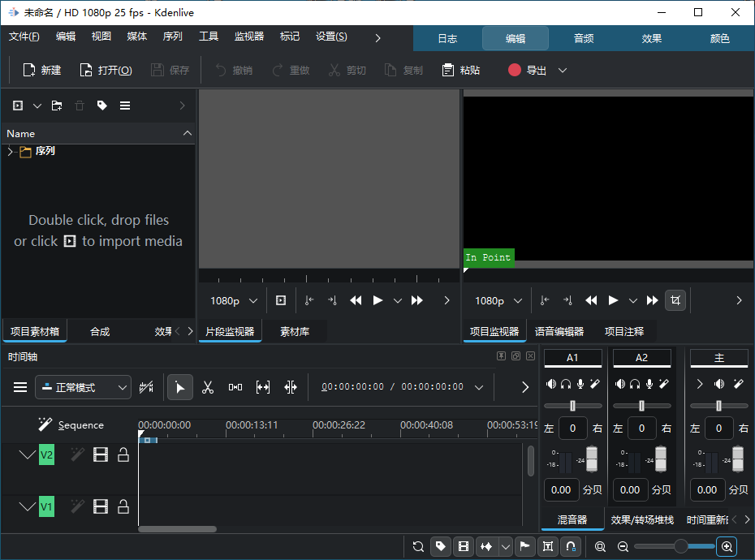
Task: Toggle snapping magnet icon in status bar
Action: point(571,546)
